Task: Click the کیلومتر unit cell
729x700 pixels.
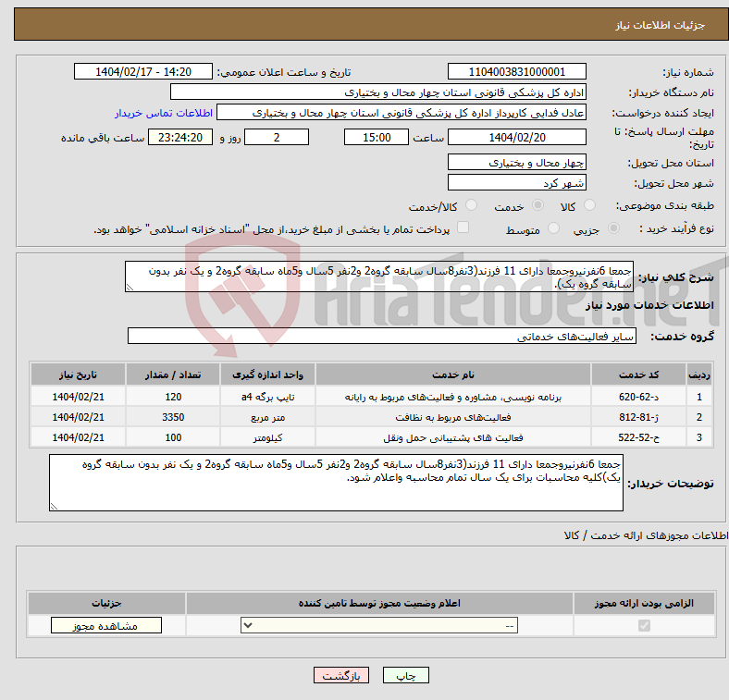Action: [267, 437]
